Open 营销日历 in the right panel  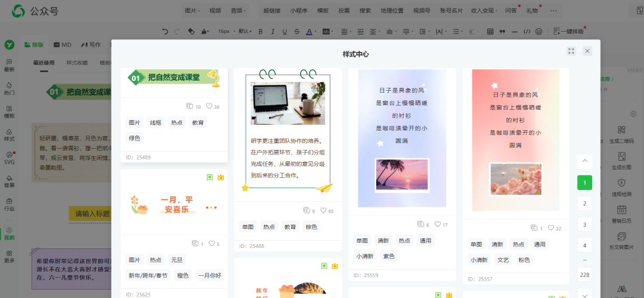tap(621, 214)
